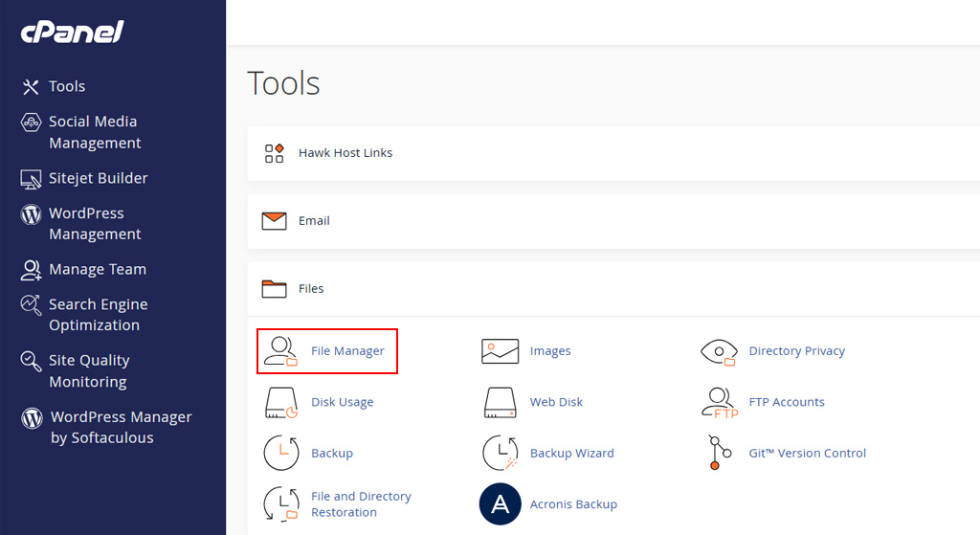Open the Disk Usage link
This screenshot has height=535, width=980.
pyautogui.click(x=343, y=402)
